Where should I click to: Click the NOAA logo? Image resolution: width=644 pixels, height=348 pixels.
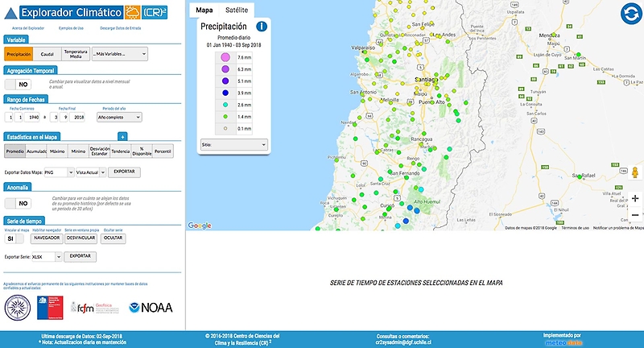[x=143, y=307]
